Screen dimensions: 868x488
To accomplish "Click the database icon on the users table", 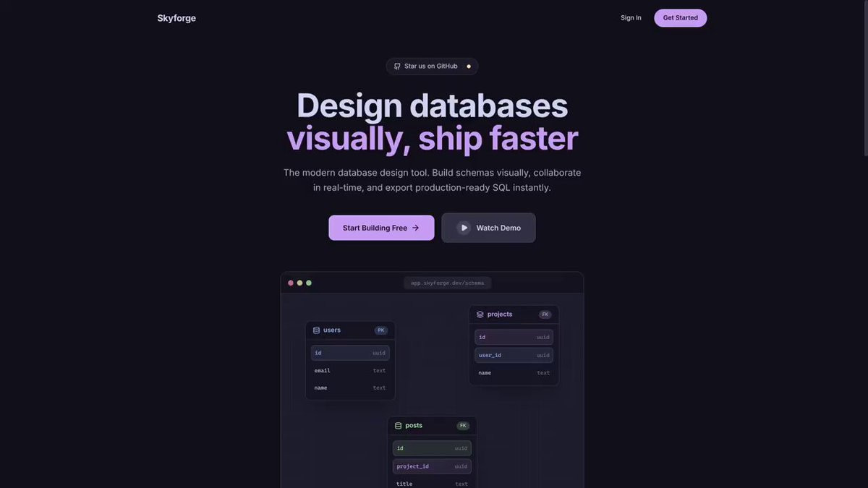I will click(x=316, y=330).
